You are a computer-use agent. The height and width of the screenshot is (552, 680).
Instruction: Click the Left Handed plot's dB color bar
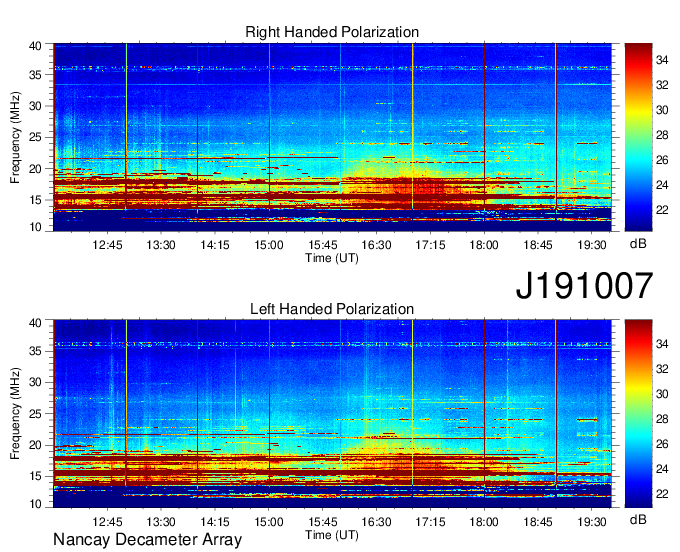[638, 414]
